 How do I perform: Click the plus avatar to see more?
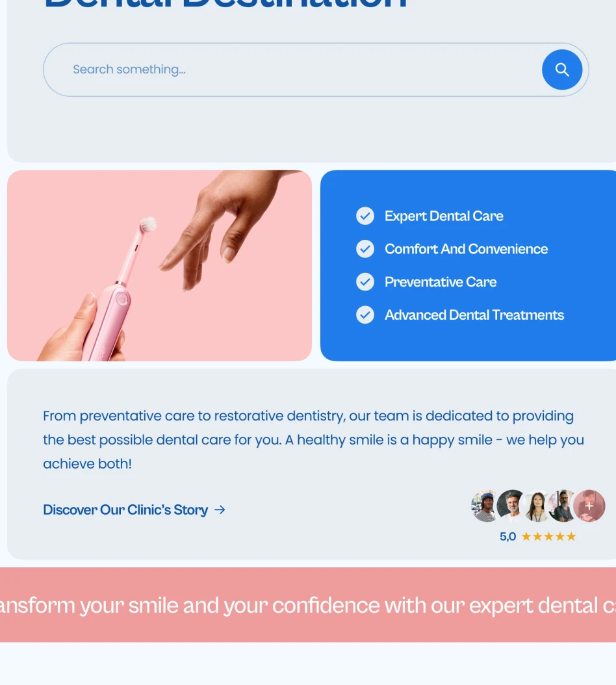[x=589, y=506]
